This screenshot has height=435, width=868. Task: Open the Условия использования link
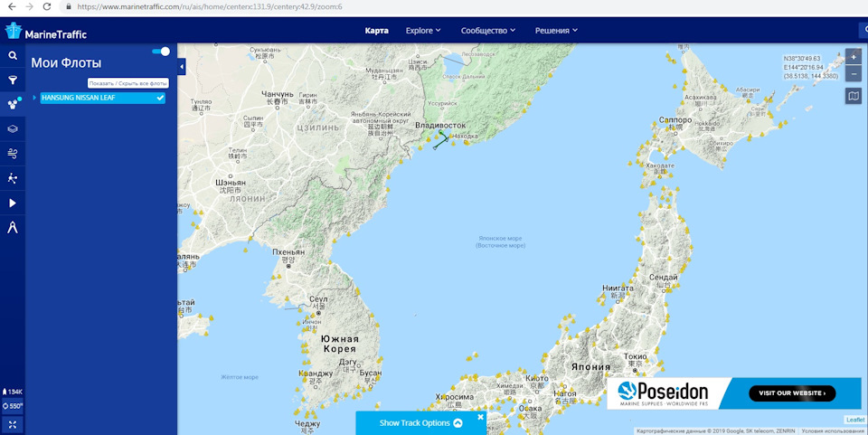(833, 430)
